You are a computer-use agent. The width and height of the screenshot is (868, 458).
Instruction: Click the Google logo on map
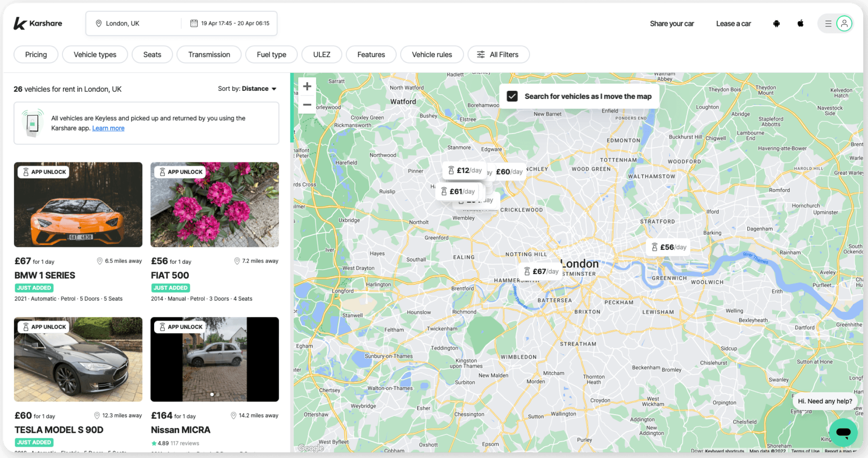coord(311,448)
